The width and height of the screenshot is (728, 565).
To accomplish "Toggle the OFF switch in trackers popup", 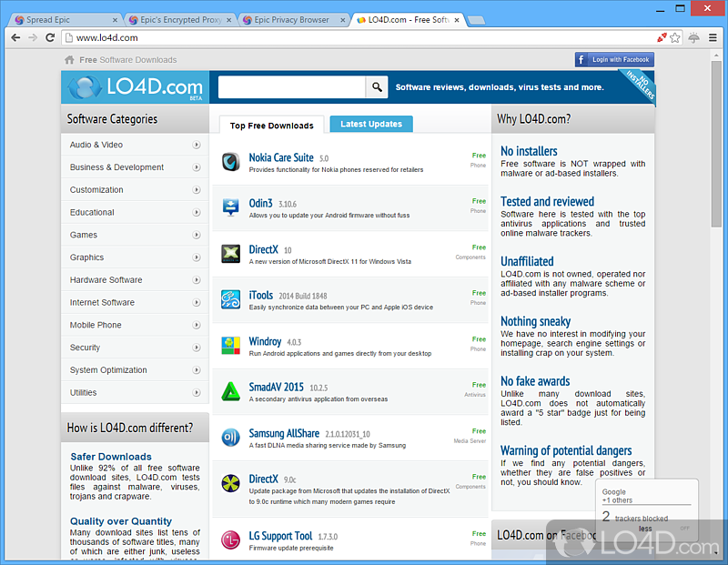I will point(684,528).
